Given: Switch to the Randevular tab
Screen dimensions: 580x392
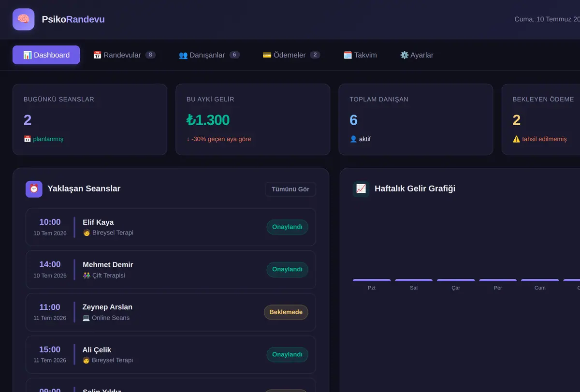Looking at the screenshot, I should 124,55.
